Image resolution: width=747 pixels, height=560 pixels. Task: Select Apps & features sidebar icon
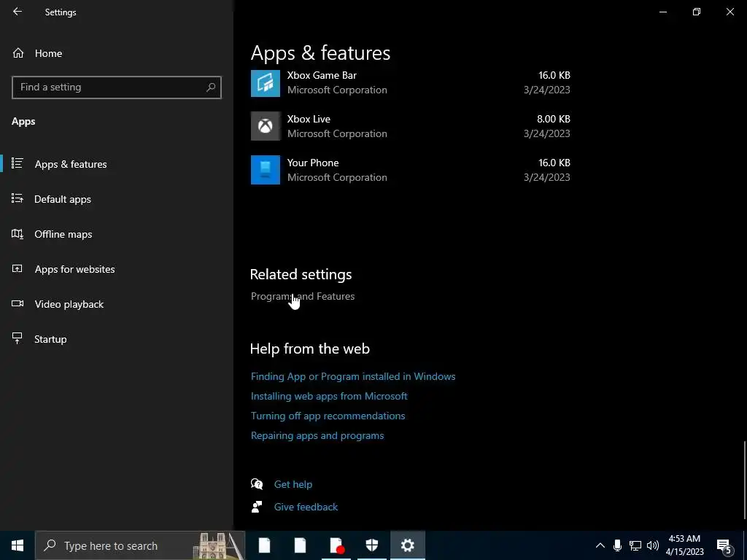(x=18, y=163)
